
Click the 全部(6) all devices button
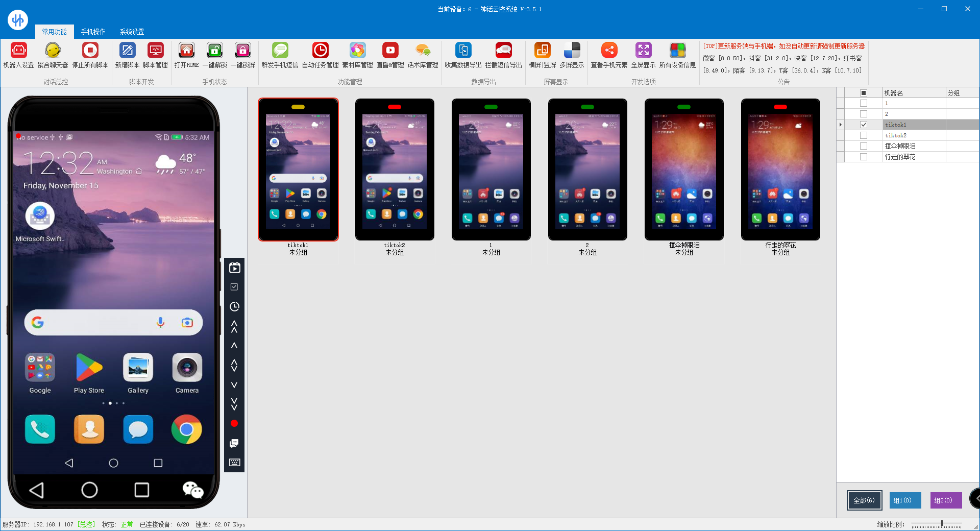(x=864, y=500)
